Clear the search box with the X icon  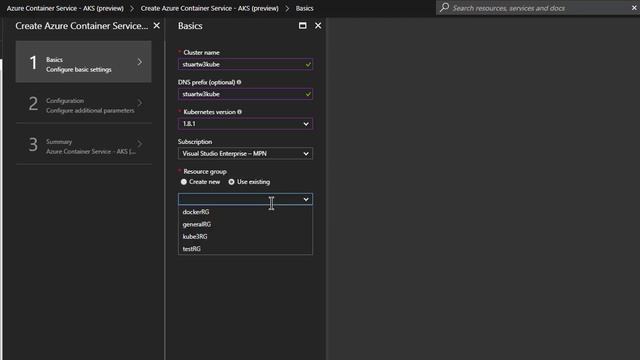(634, 8)
